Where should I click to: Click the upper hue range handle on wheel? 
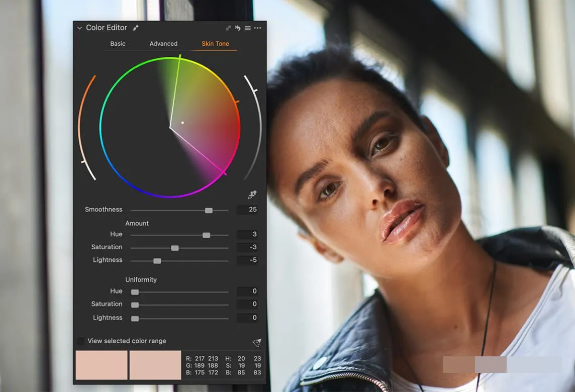coord(180,56)
